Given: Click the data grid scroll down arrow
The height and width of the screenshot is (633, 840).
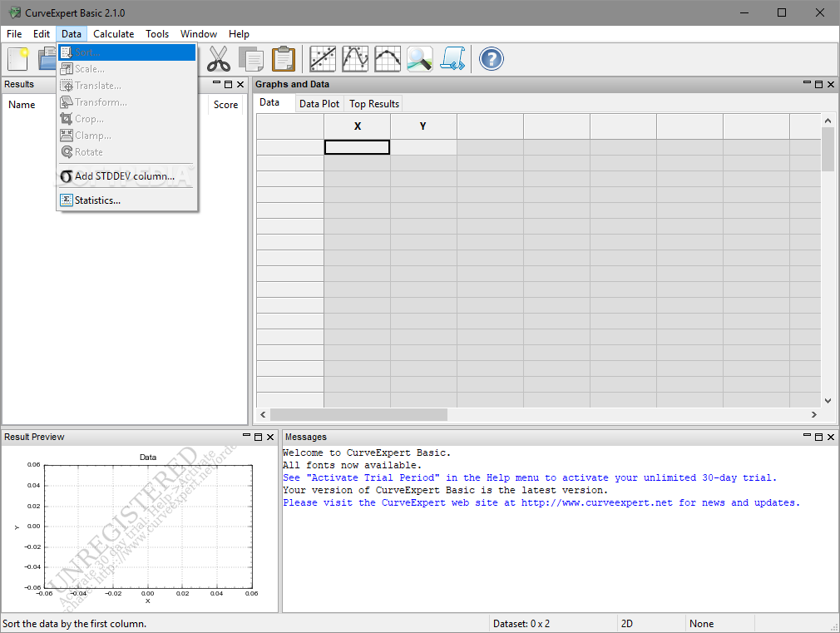Looking at the screenshot, I should coord(828,400).
